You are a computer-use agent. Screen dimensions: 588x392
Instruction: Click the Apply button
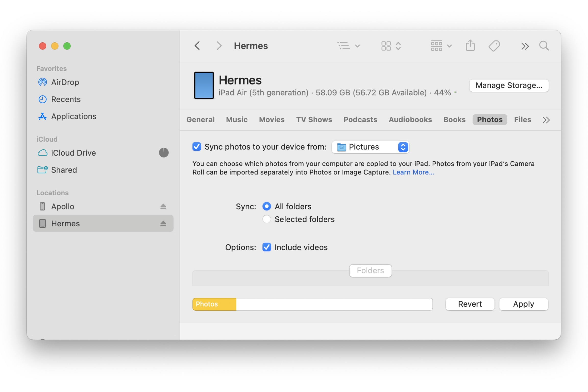(524, 304)
